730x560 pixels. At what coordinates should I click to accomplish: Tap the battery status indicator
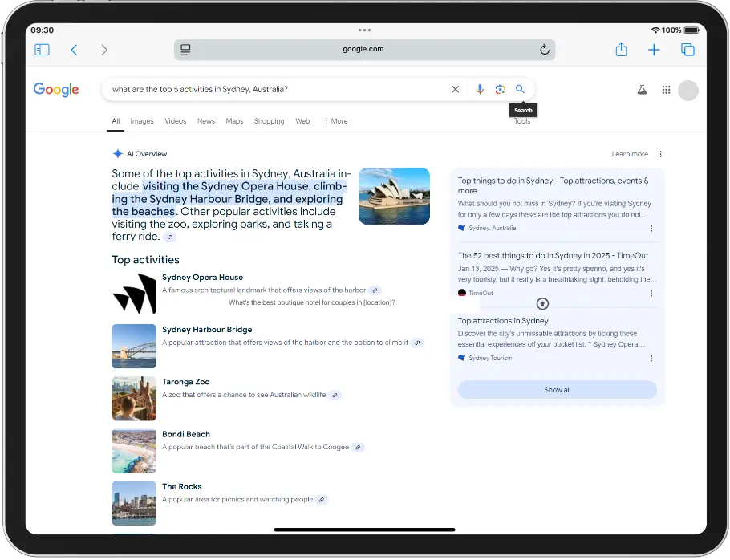pyautogui.click(x=691, y=30)
